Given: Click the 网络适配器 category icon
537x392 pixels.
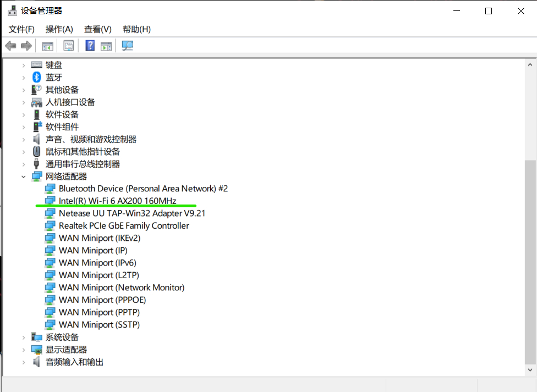Looking at the screenshot, I should click(x=37, y=176).
